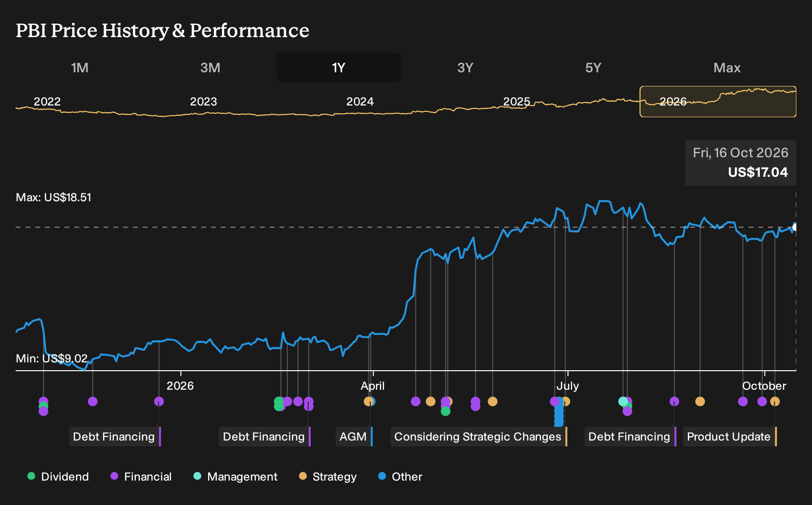Click the Fri, 16 Oct 2026 price tooltip

(x=740, y=163)
